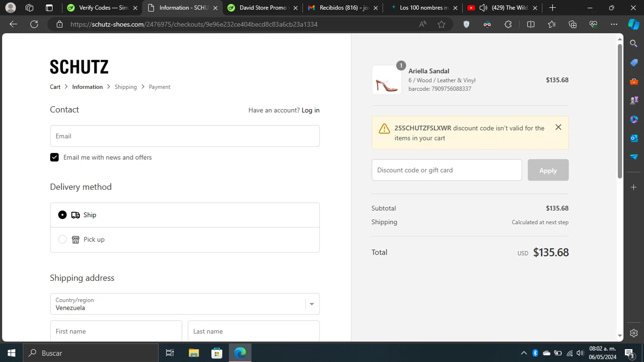Open Edge settings and more menu
The width and height of the screenshot is (644, 362).
614,24
